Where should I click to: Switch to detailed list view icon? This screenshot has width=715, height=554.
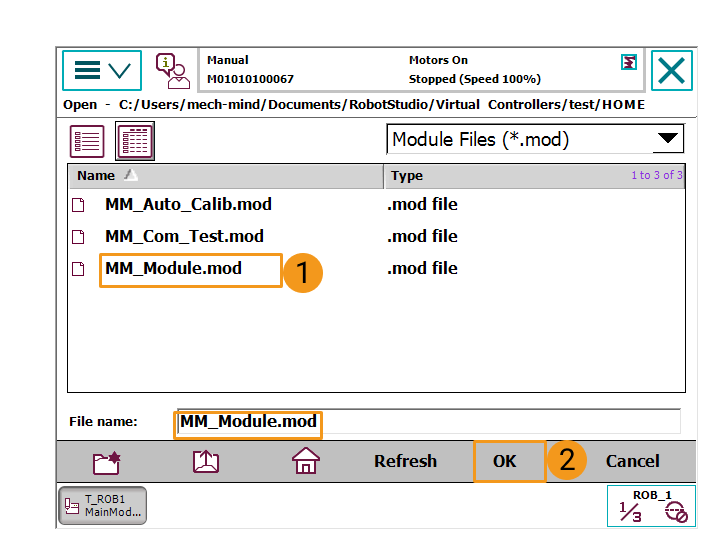[x=135, y=141]
